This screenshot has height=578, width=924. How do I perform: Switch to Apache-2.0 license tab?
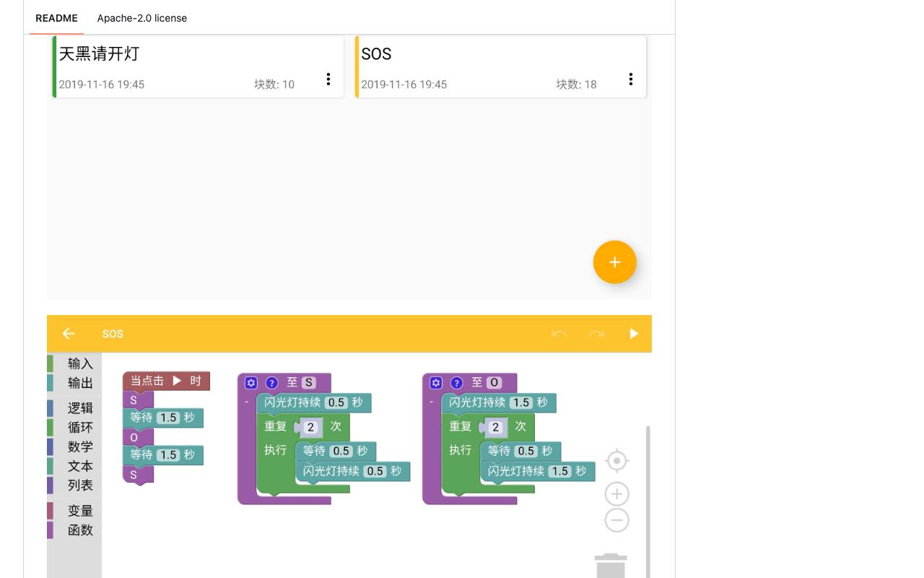click(x=142, y=18)
